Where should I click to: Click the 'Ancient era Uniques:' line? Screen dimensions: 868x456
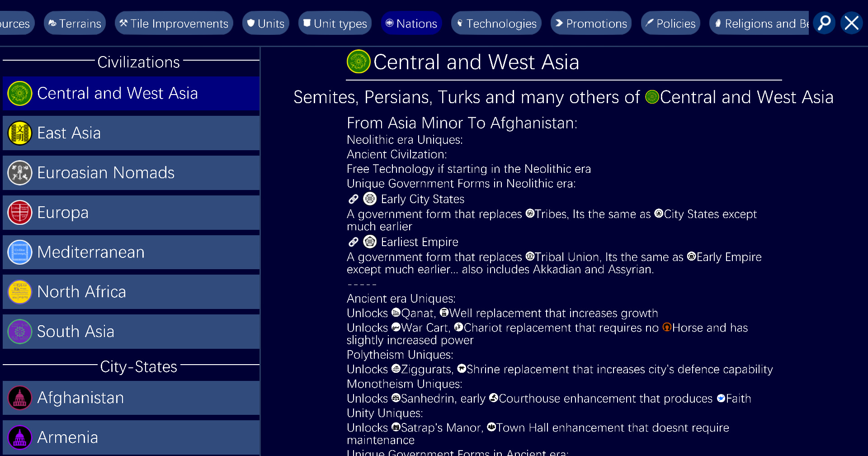401,299
